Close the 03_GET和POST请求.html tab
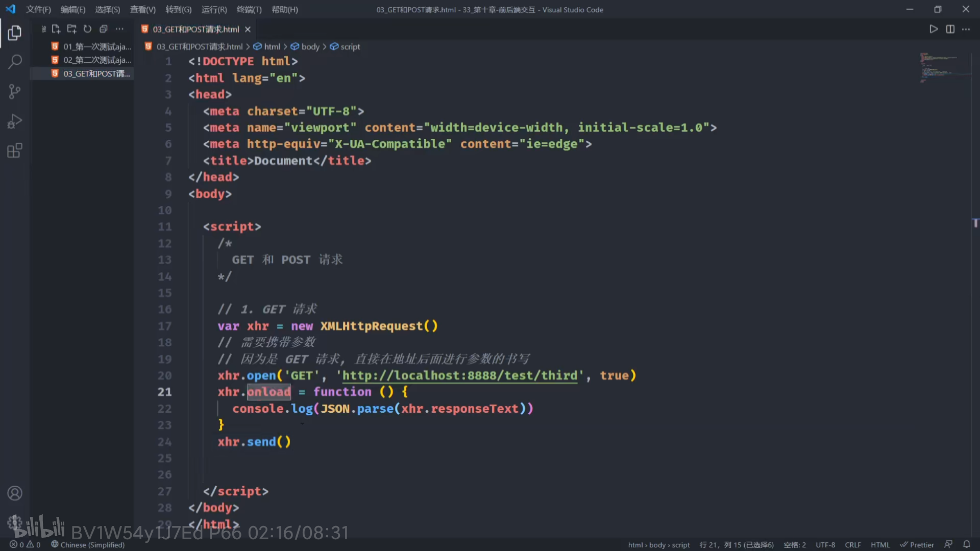Image resolution: width=980 pixels, height=551 pixels. [x=248, y=30]
